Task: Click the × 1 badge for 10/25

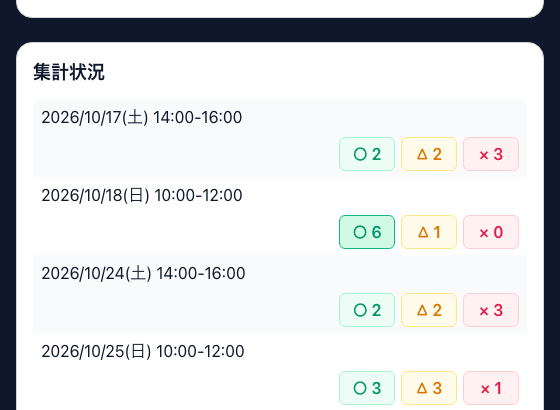Action: 491,388
